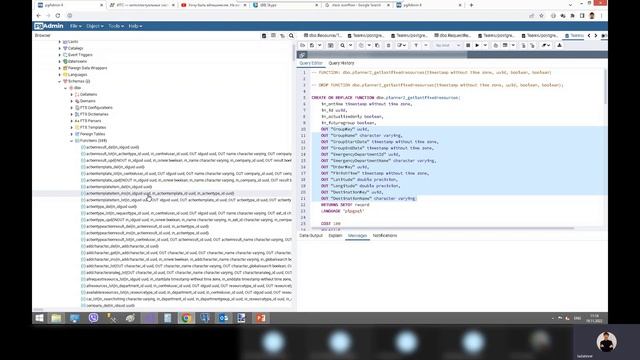Open PowerPoint from the taskbar
The image size is (640, 360).
click(x=260, y=318)
